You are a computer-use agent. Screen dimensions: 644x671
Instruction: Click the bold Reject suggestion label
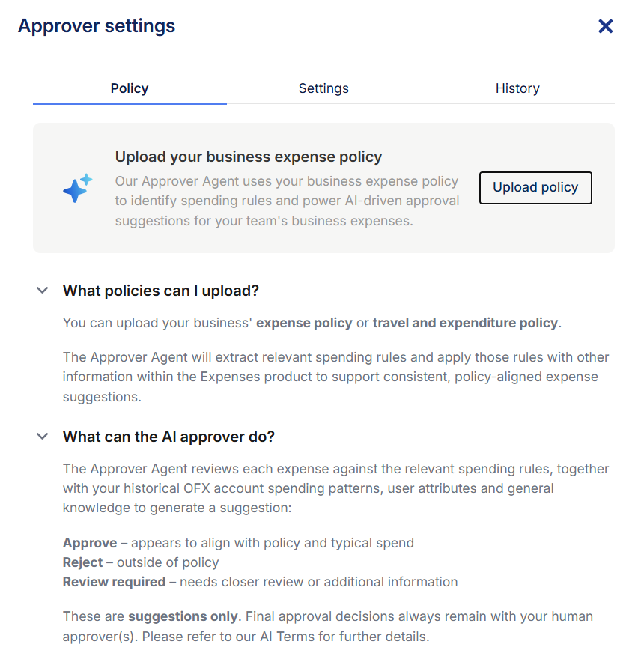tap(82, 562)
